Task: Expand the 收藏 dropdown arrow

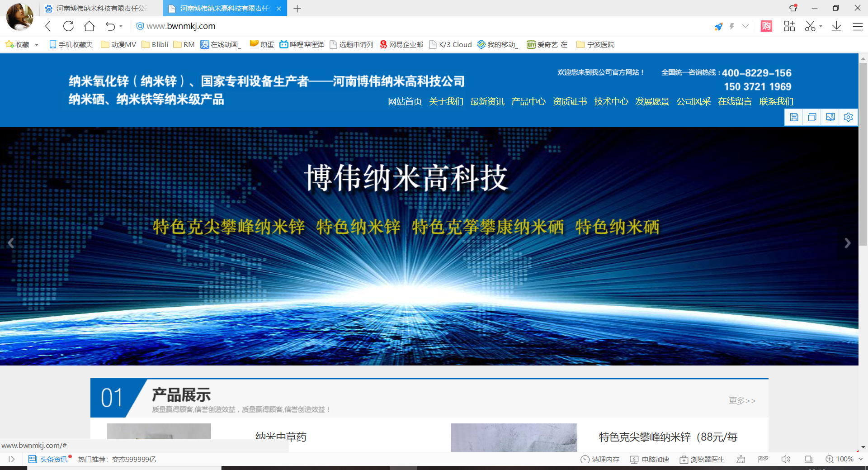Action: click(x=37, y=45)
